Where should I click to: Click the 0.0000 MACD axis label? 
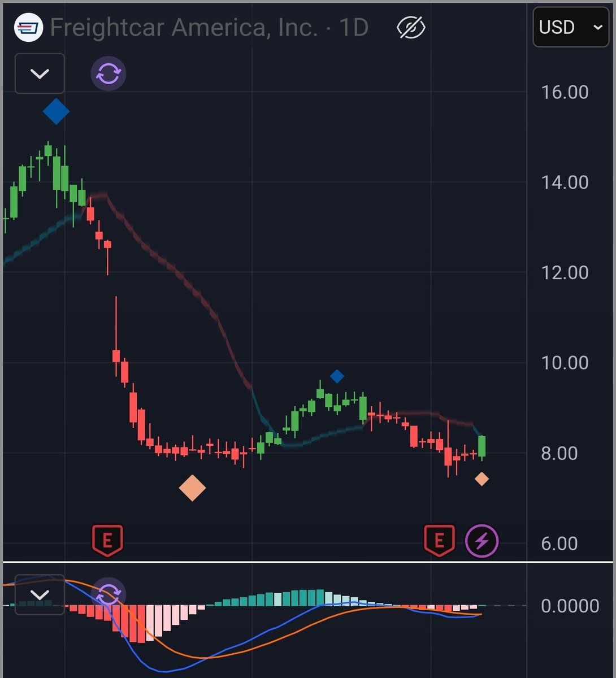(570, 606)
